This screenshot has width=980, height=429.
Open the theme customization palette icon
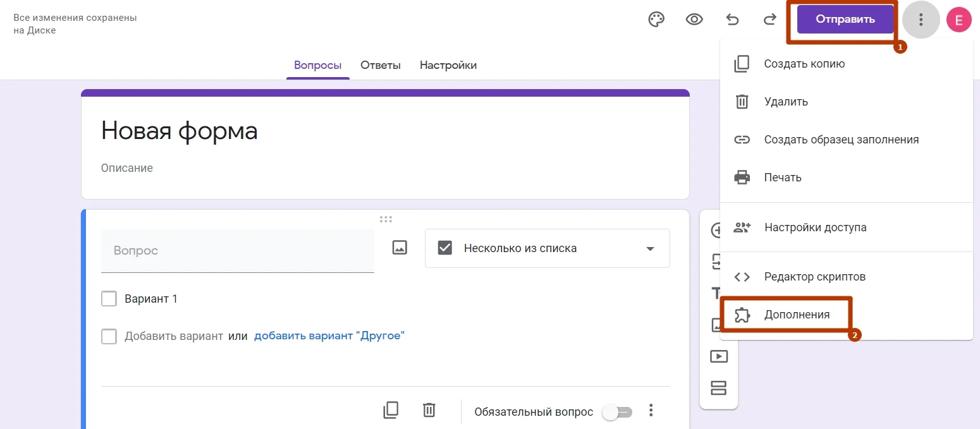coord(657,20)
